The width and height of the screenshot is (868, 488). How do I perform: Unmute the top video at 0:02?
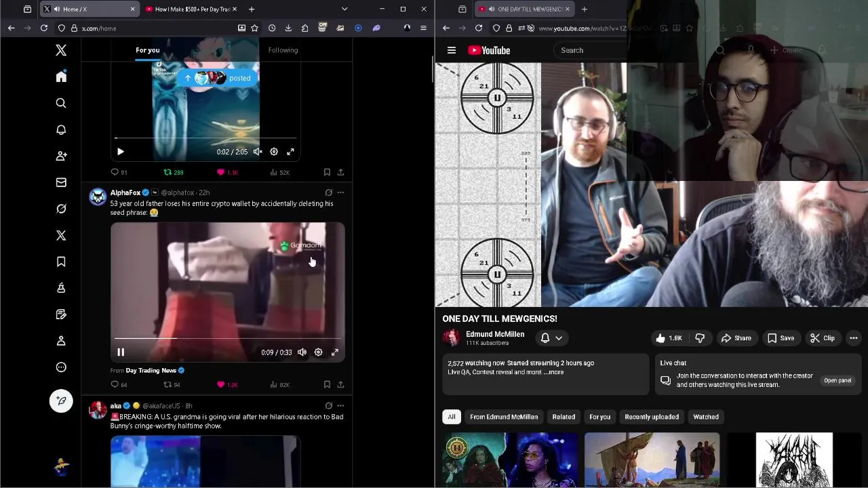[258, 152]
